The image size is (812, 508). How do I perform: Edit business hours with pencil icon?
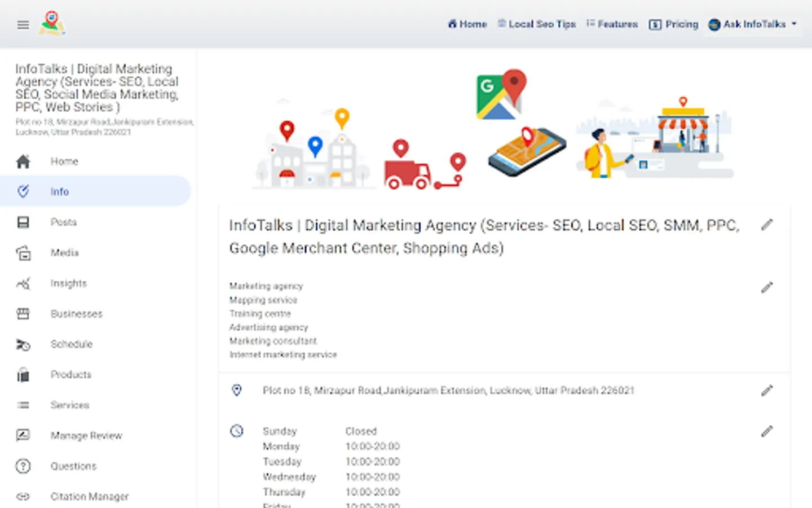[x=767, y=432]
